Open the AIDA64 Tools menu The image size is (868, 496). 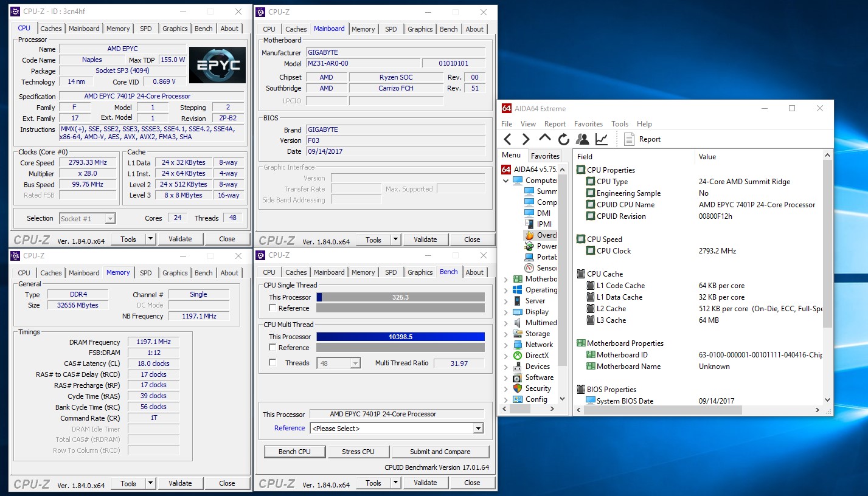pos(620,123)
